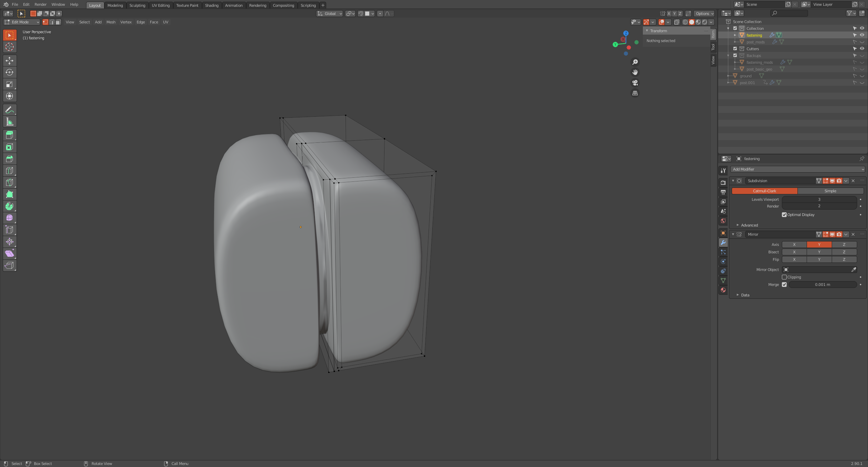868x467 pixels.
Task: Collapse the Transform panel in sidebar
Action: (x=647, y=31)
